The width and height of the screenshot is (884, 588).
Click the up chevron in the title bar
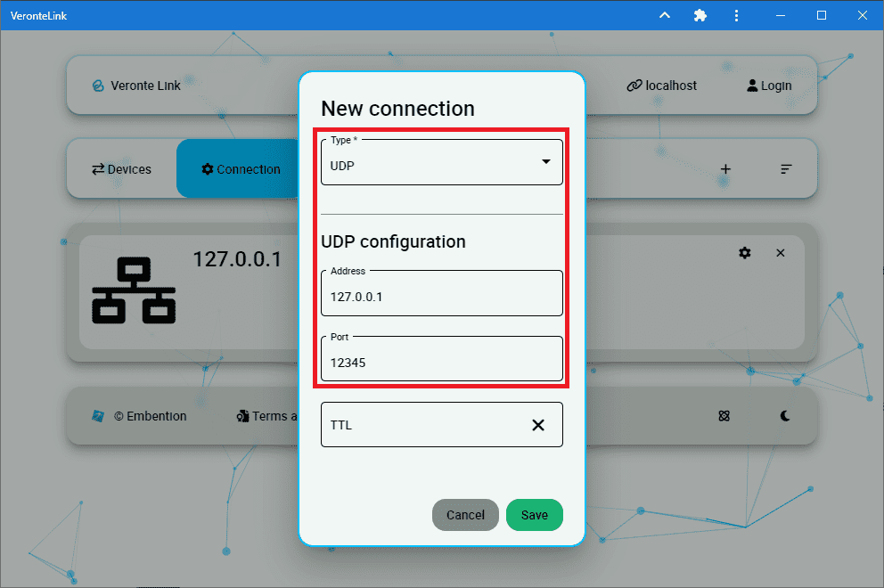pos(665,15)
